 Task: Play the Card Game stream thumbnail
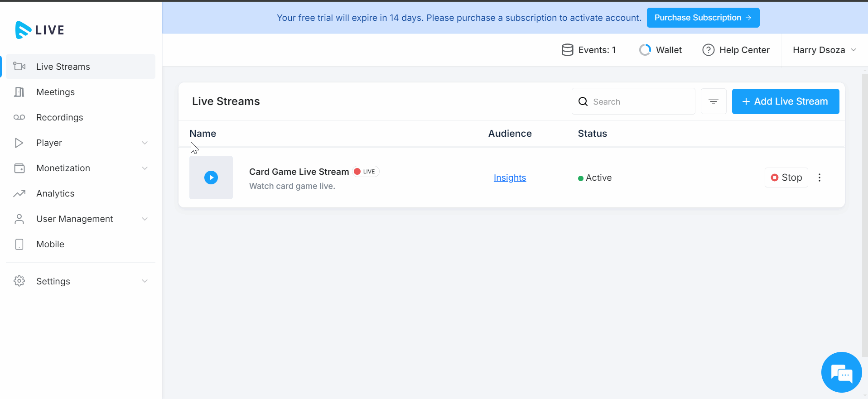(211, 178)
